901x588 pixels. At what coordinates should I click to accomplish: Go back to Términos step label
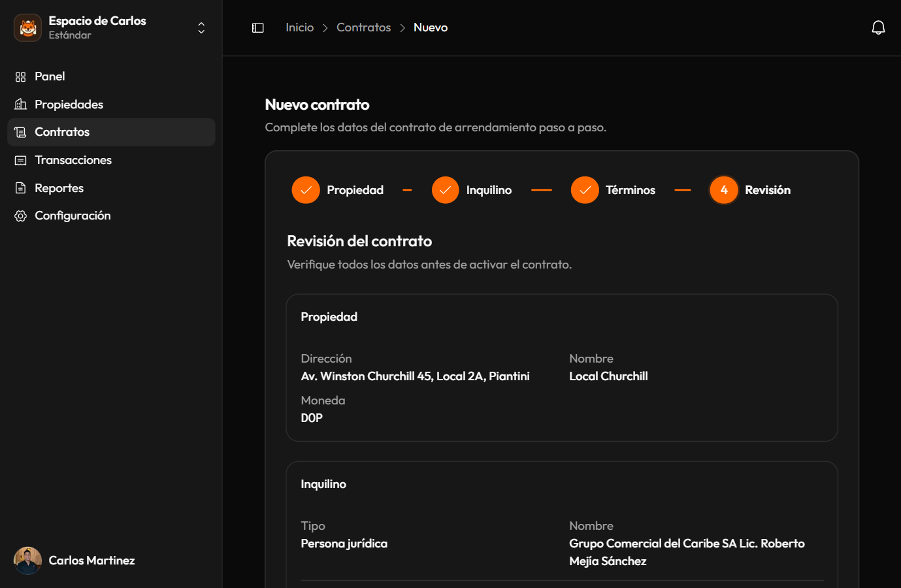[x=631, y=190]
